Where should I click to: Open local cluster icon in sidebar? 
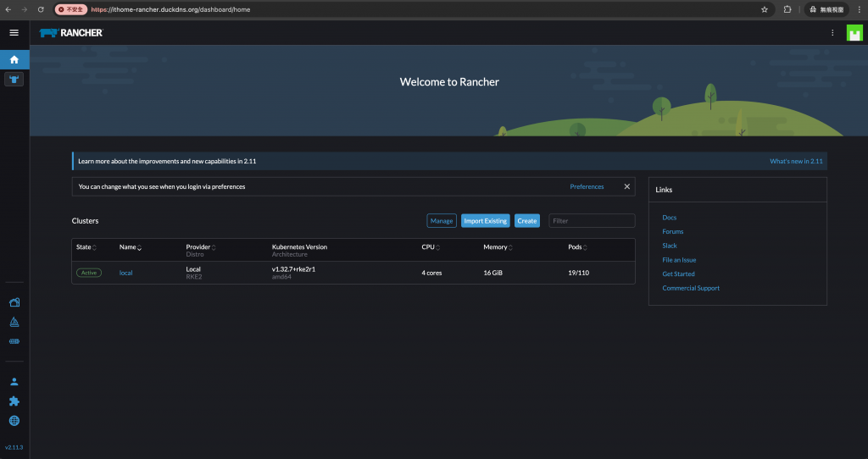tap(14, 79)
